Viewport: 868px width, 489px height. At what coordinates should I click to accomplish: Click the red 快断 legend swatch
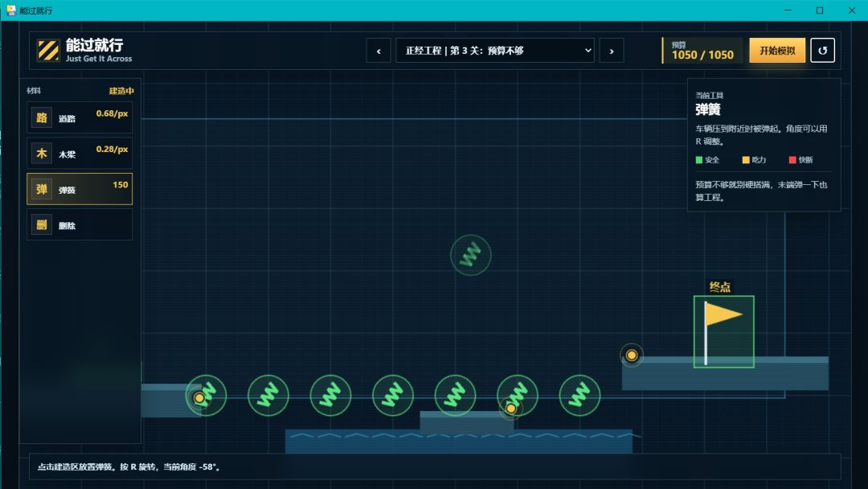coord(792,160)
